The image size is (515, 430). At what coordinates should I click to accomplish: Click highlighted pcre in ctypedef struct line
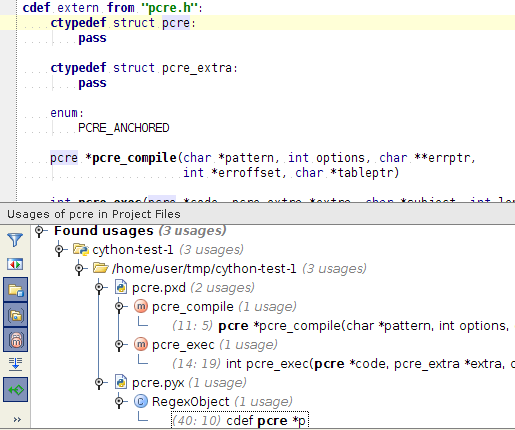[x=176, y=23]
